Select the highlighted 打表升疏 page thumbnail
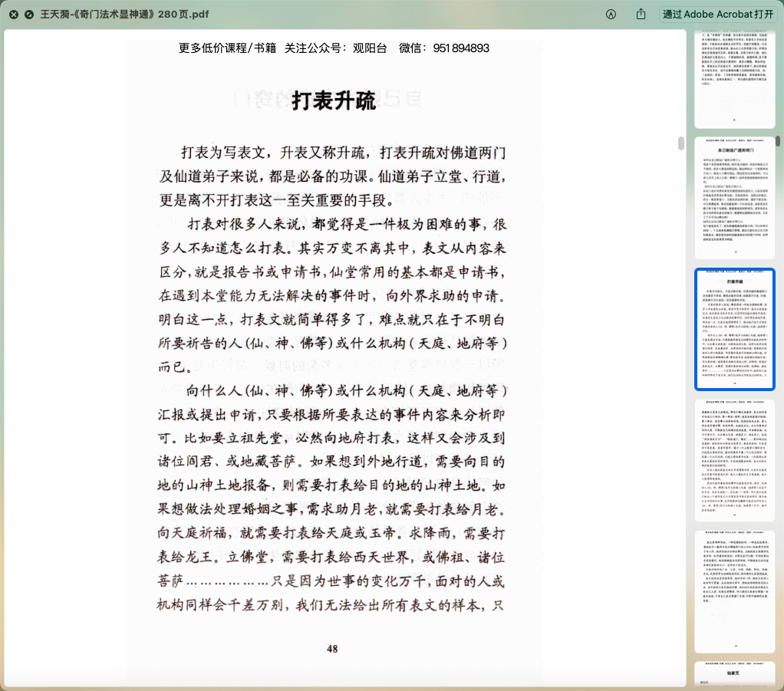Viewport: 784px width, 691px height. pyautogui.click(x=734, y=329)
